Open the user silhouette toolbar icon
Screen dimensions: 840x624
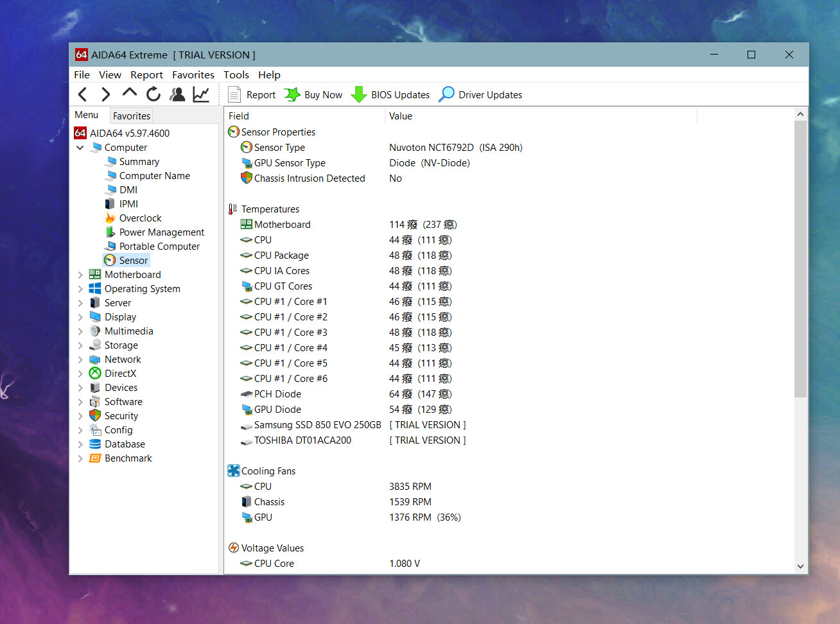(177, 94)
